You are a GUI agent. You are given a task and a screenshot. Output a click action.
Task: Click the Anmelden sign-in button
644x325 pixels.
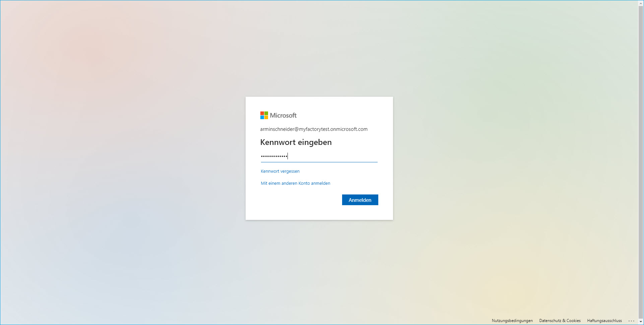(360, 200)
